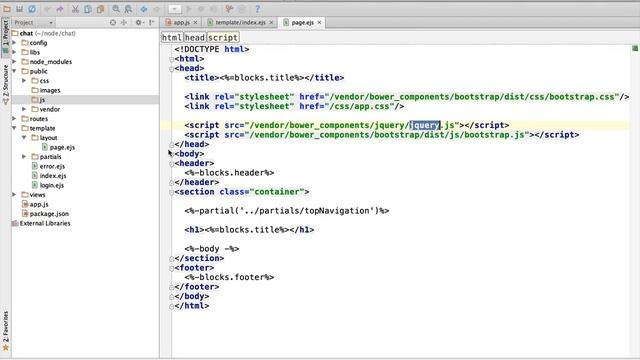This screenshot has height=360, width=640.
Task: Toggle the Structure side panel tab
Action: [5, 84]
